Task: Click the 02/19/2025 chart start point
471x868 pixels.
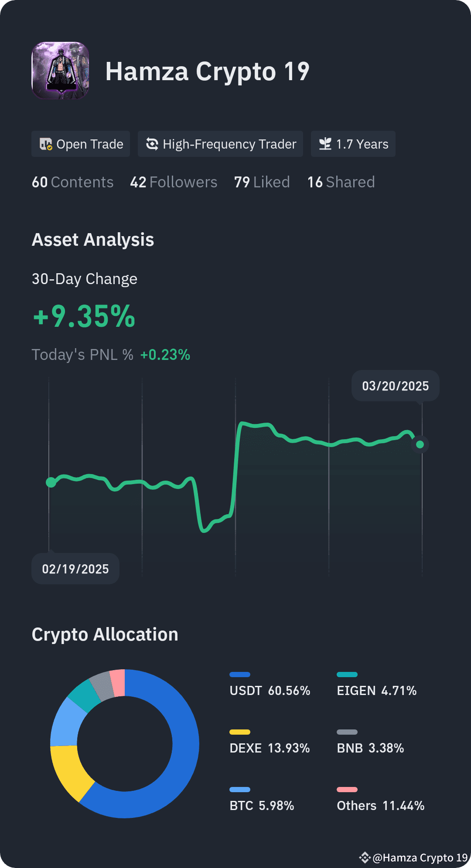Action: (x=51, y=482)
